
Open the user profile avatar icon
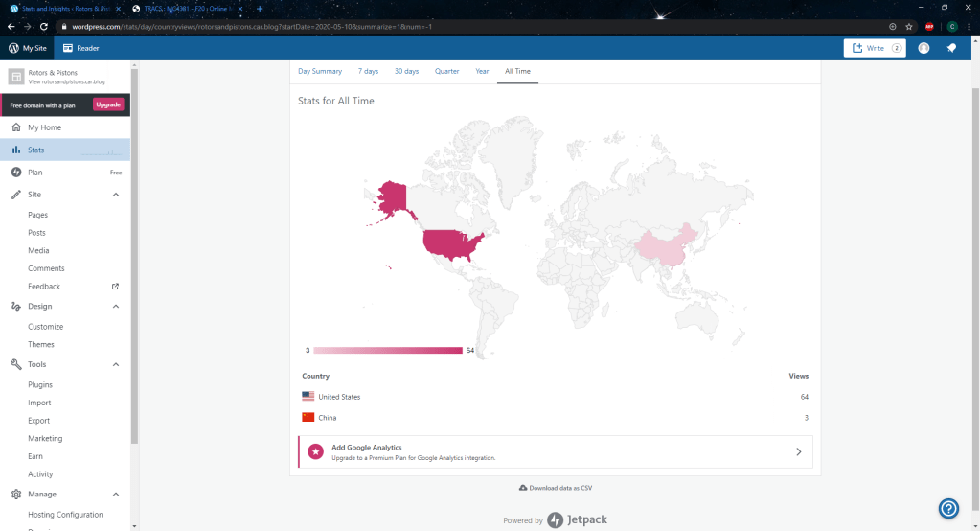pyautogui.click(x=923, y=48)
